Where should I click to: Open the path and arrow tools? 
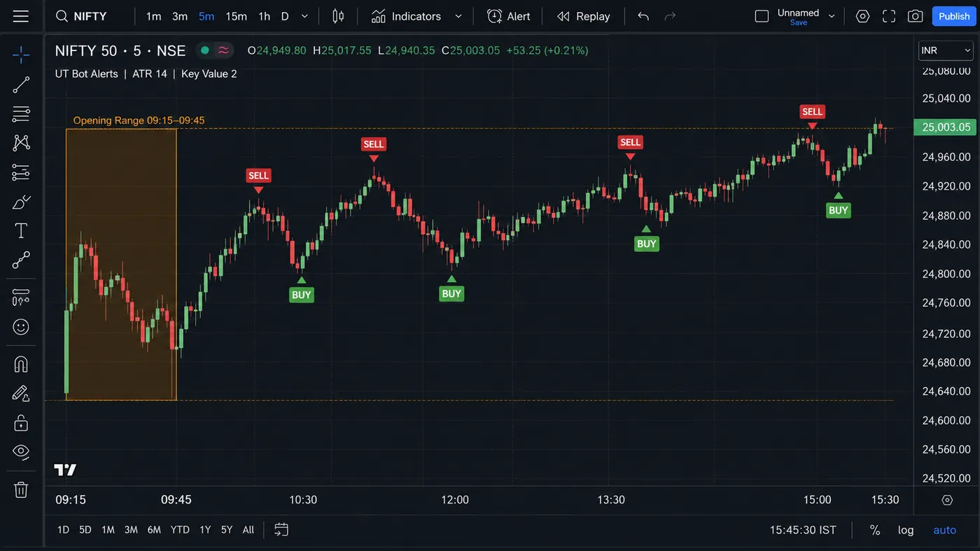click(x=21, y=260)
